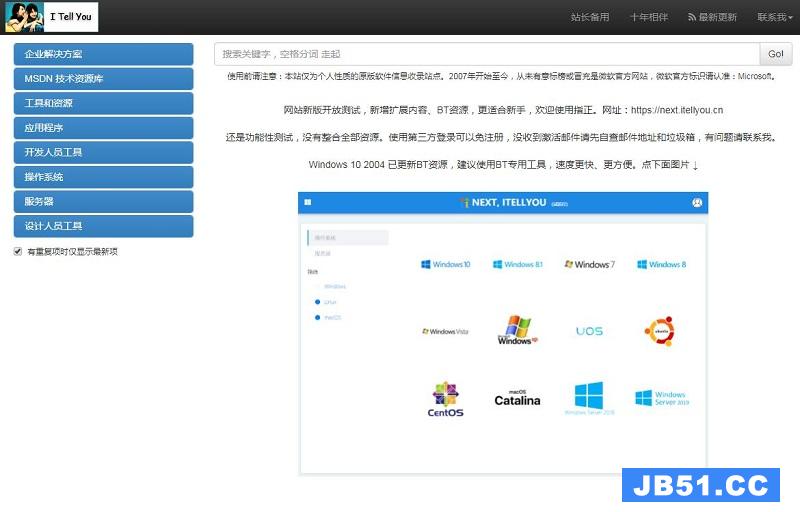Click the CentOS logo in the preview
Screen dimensions: 800x512
click(445, 399)
